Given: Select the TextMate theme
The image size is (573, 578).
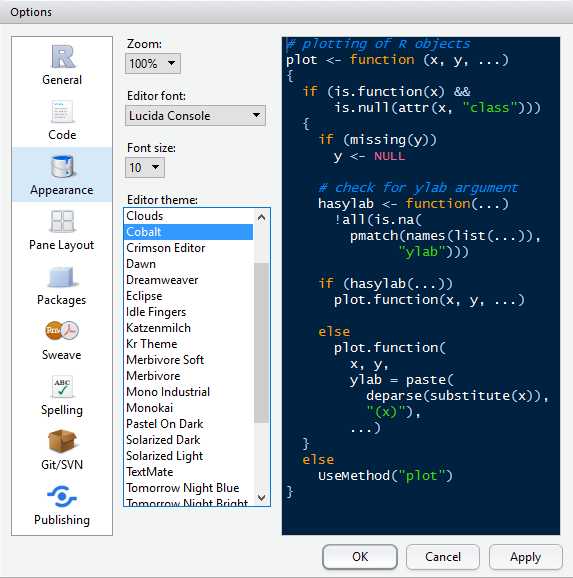Looking at the screenshot, I should [x=188, y=472].
